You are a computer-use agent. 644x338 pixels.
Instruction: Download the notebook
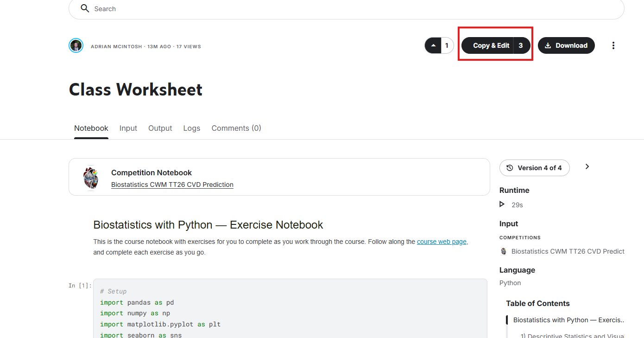click(x=566, y=45)
